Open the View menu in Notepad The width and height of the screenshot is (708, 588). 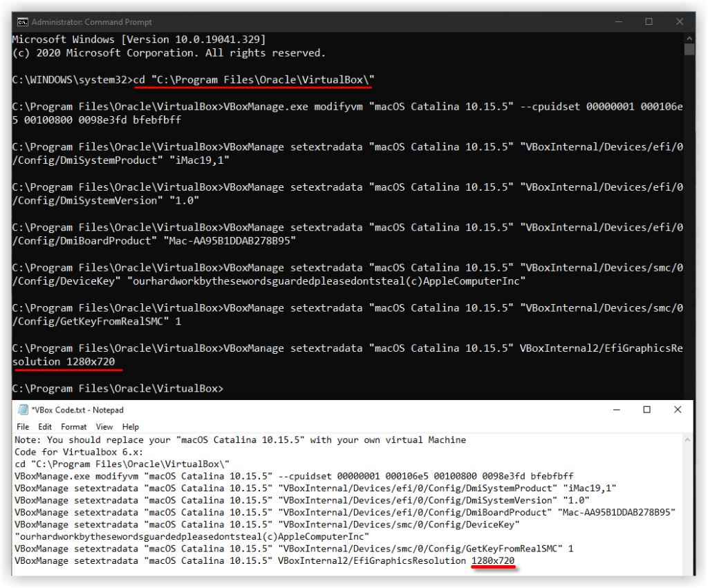(104, 426)
